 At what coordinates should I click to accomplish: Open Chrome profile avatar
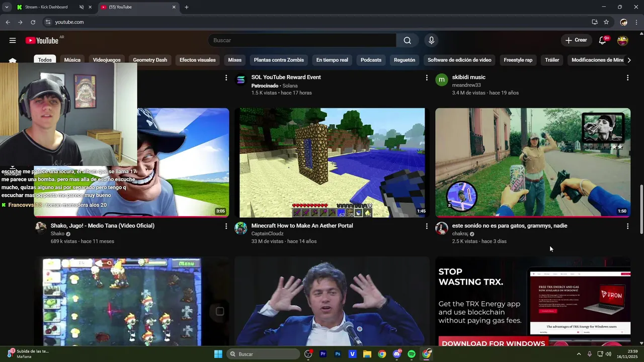pos(624,22)
